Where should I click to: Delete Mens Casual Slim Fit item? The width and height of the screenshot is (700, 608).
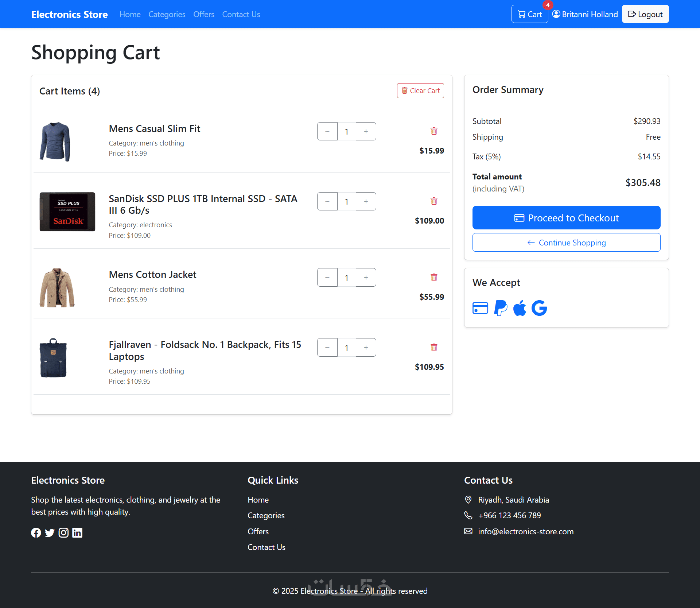tap(434, 131)
